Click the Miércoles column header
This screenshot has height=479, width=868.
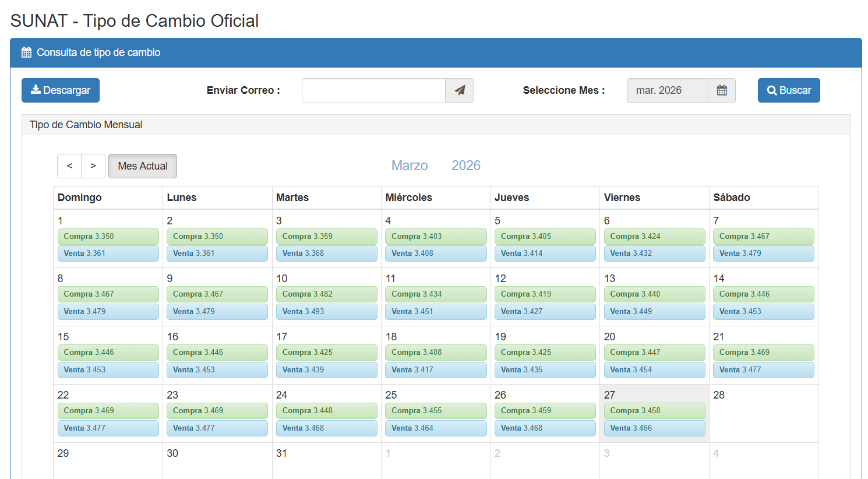[409, 198]
